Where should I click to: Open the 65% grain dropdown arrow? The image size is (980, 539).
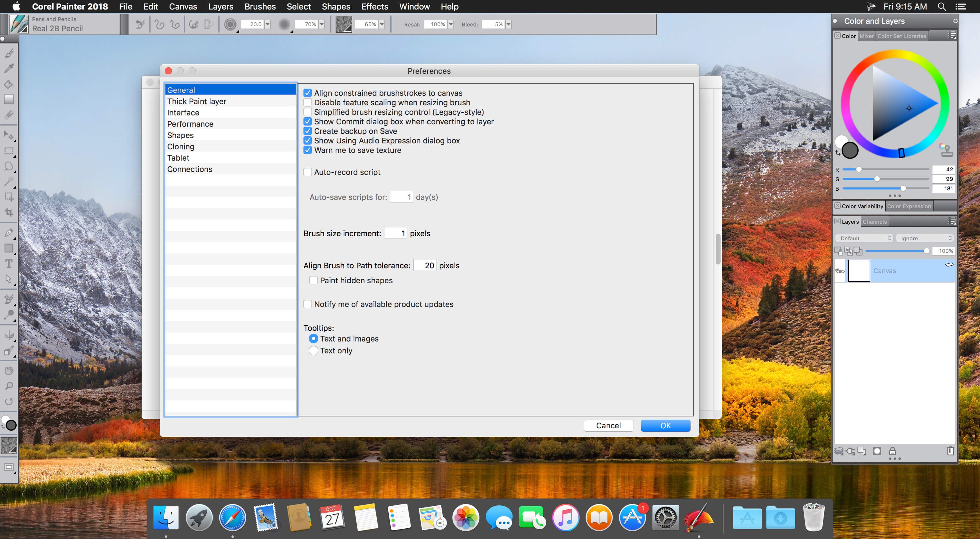tap(382, 24)
